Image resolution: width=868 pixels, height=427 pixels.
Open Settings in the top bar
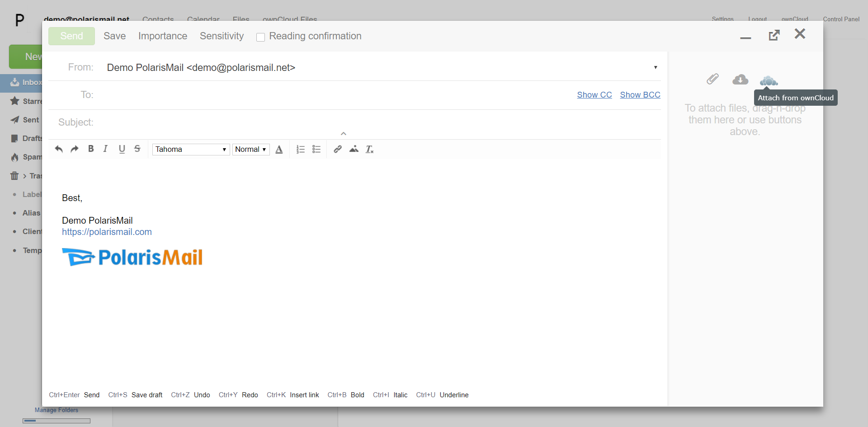pos(723,19)
